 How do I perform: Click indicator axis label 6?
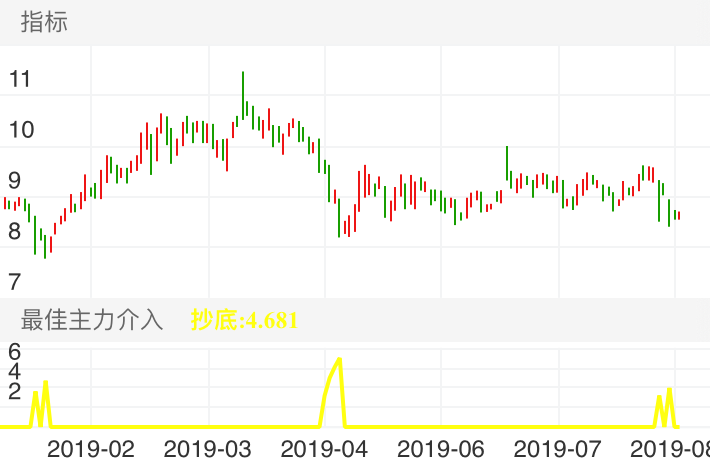14,352
